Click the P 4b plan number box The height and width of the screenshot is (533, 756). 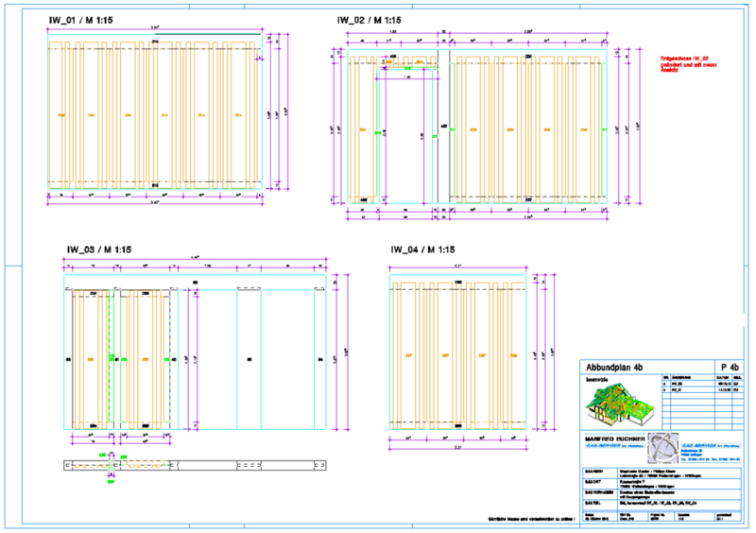[730, 369]
